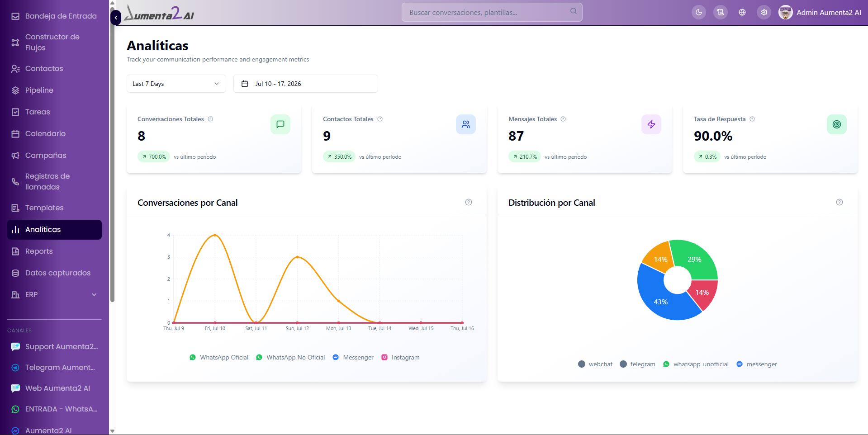Click the Conversaciones por Canal help icon

(x=469, y=202)
